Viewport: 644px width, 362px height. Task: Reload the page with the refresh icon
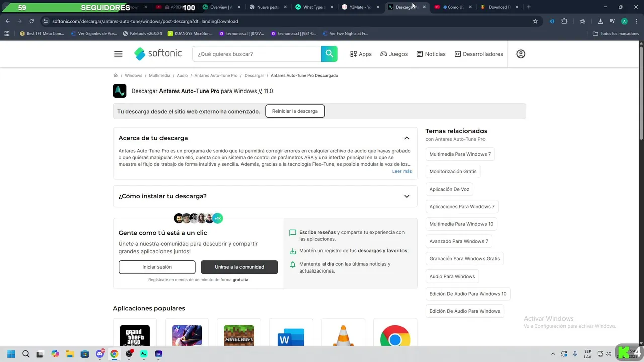pos(31,21)
